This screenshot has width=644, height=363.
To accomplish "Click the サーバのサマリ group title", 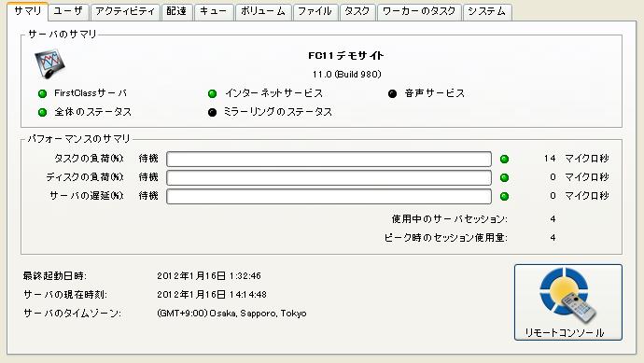I will (x=62, y=35).
